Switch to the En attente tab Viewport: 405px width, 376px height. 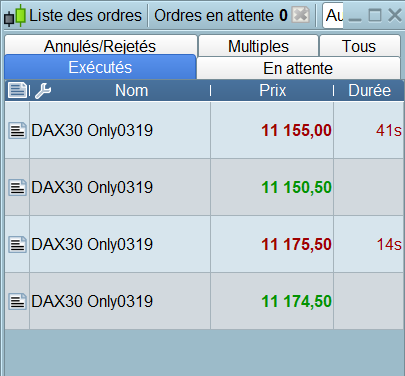(298, 68)
